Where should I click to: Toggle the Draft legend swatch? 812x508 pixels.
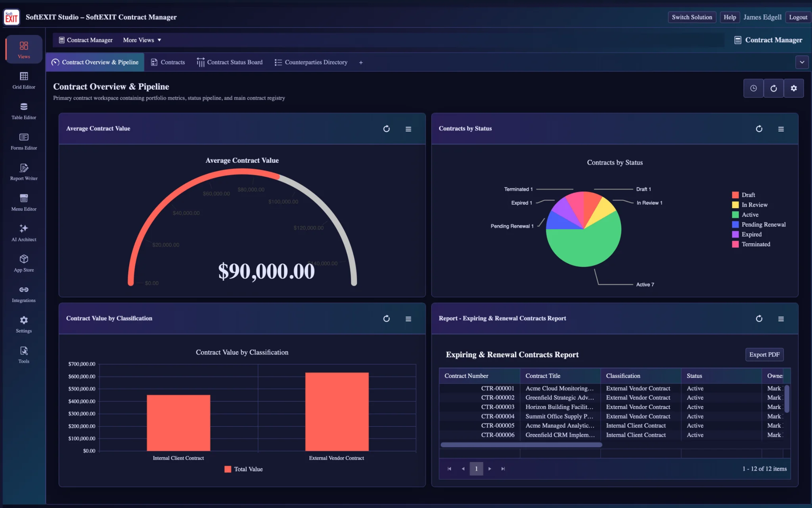pyautogui.click(x=735, y=195)
